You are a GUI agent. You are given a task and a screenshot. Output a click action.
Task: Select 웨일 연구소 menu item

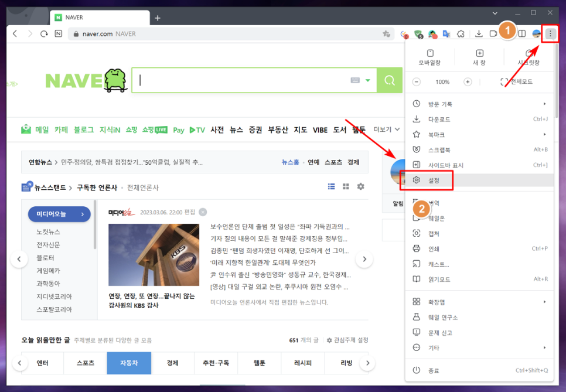pos(479,317)
